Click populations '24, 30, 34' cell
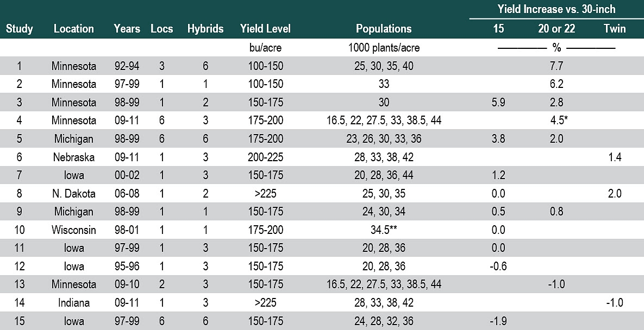 (384, 212)
